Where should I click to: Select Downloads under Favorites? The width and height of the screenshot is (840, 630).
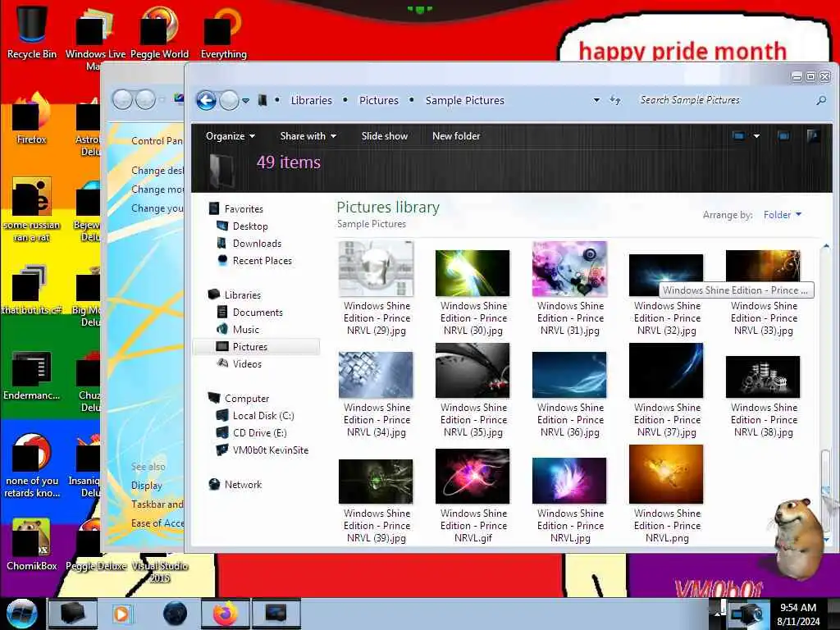click(249, 243)
